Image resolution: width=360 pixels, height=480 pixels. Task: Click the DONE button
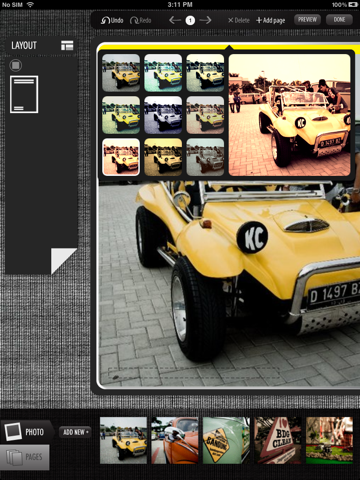click(339, 20)
